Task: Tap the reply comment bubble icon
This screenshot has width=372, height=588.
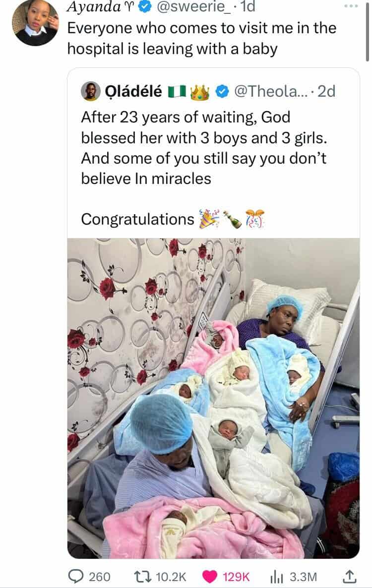Action: (x=75, y=576)
